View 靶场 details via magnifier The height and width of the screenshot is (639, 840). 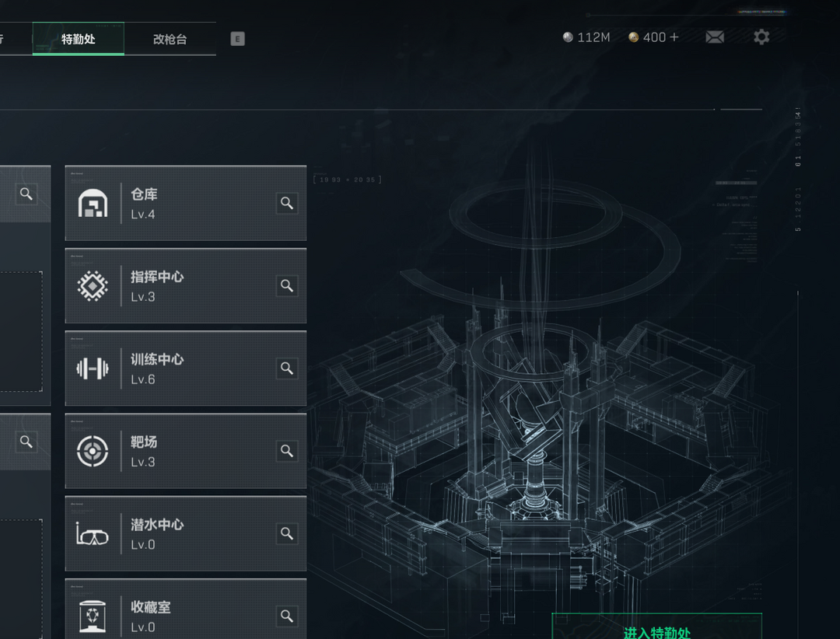287,450
